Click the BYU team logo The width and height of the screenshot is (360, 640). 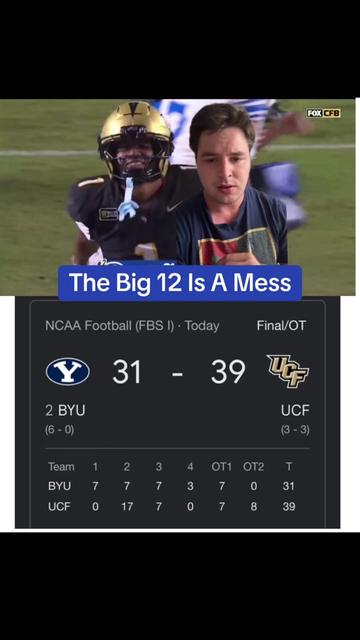point(68,371)
